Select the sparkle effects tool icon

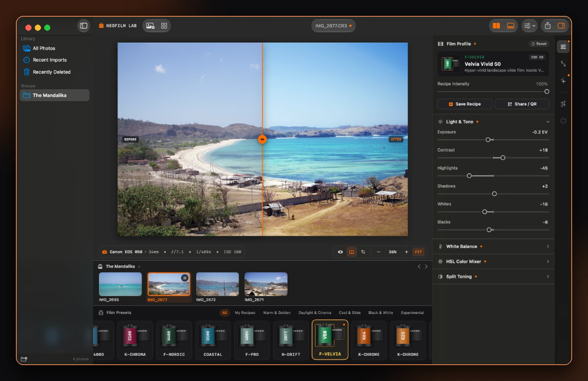(x=563, y=80)
